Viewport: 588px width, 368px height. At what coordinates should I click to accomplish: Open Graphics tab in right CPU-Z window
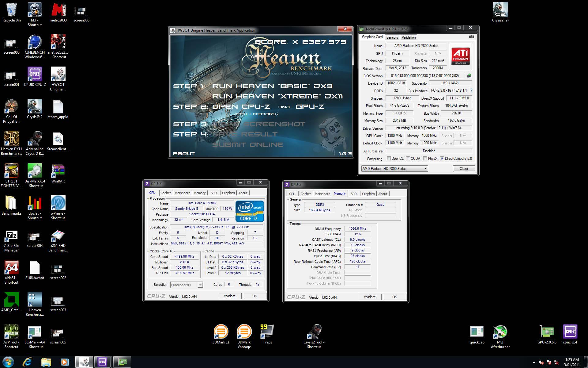[x=368, y=194]
